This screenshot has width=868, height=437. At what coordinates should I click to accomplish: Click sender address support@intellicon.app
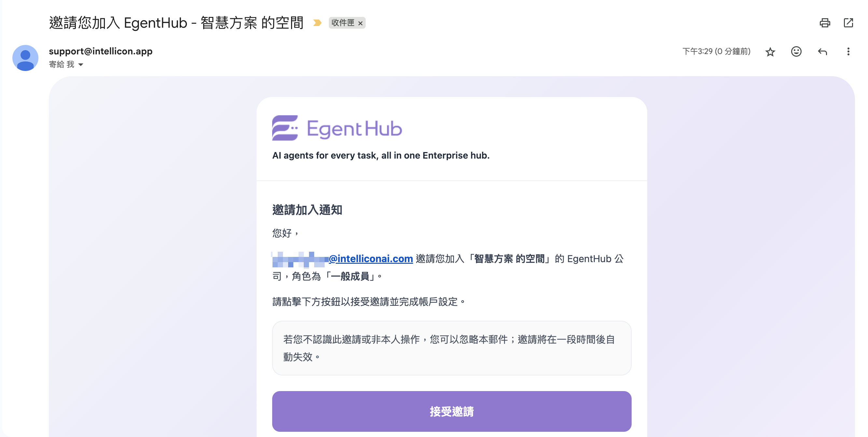pos(101,51)
